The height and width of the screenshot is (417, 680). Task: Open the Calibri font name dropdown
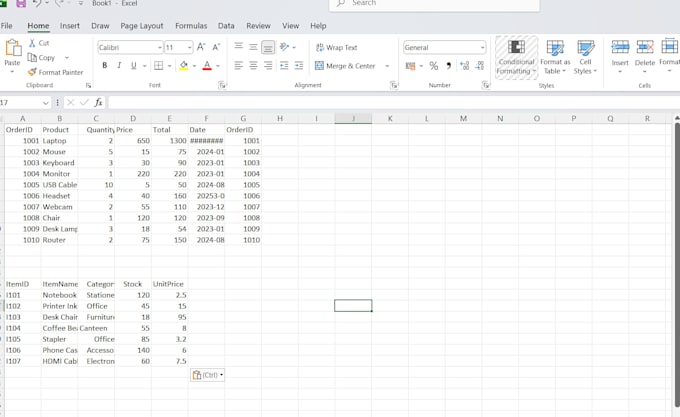(x=160, y=47)
